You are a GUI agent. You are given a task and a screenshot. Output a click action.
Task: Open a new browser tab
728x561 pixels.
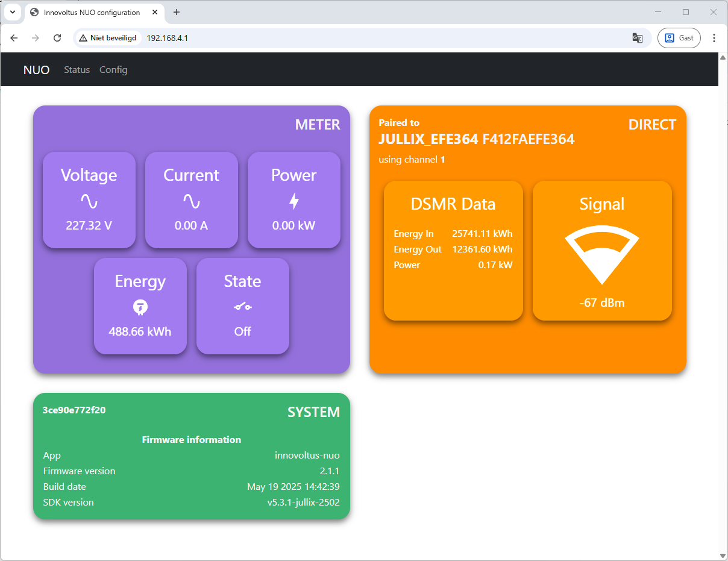click(177, 12)
